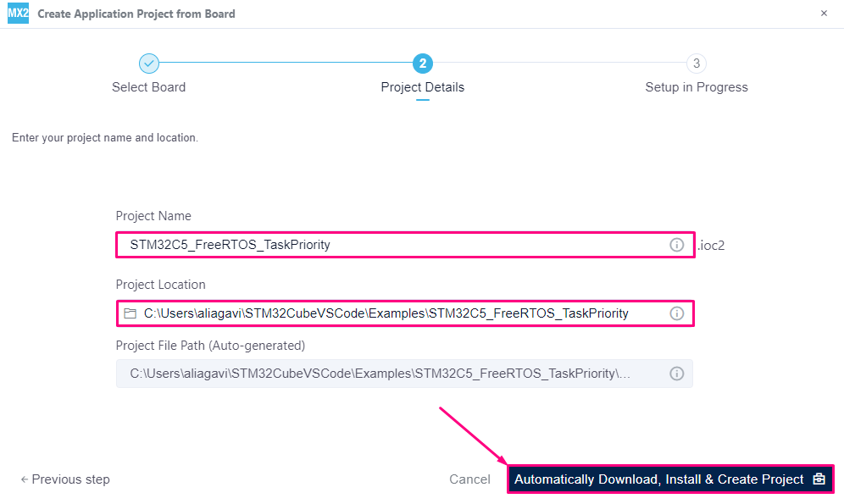Click the auto-generated Project File Path field
The height and width of the screenshot is (504, 844).
[404, 374]
